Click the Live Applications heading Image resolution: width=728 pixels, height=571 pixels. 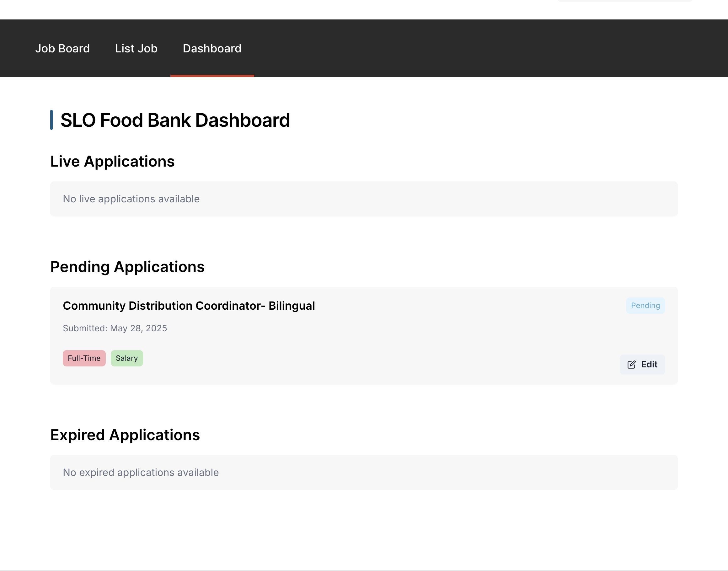coord(112,162)
